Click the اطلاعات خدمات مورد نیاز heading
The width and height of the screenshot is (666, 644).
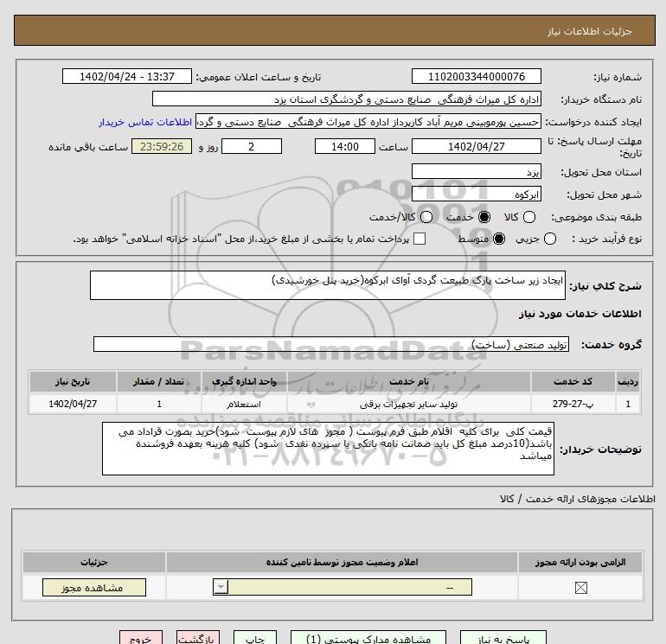[580, 314]
